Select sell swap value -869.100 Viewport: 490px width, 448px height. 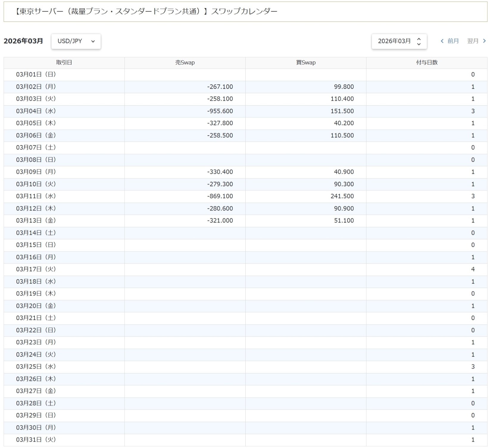[x=220, y=196]
